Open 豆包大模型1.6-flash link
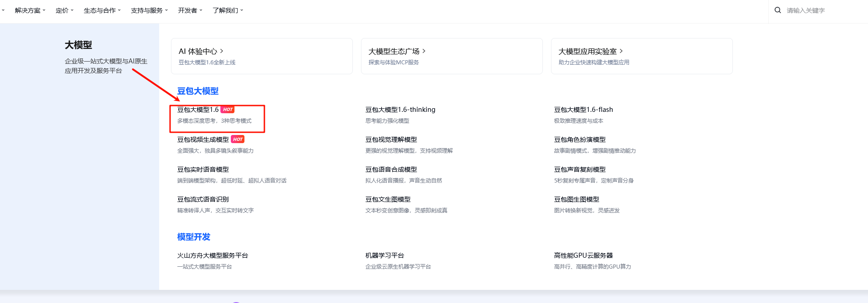868x303 pixels. pyautogui.click(x=584, y=110)
